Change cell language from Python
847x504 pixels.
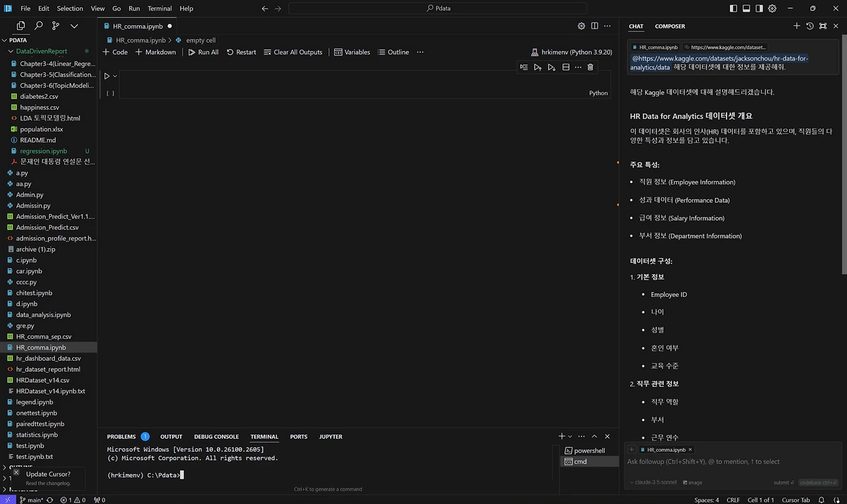pos(598,93)
